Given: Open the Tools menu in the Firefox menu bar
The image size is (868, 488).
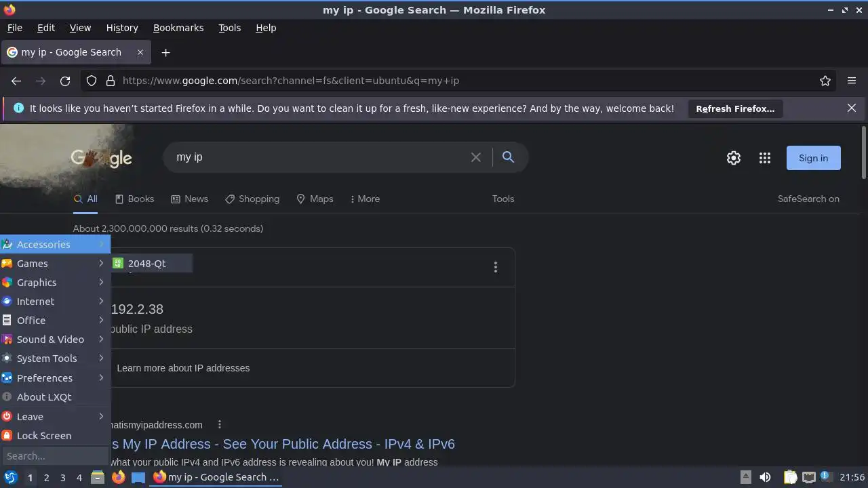Looking at the screenshot, I should click(229, 28).
